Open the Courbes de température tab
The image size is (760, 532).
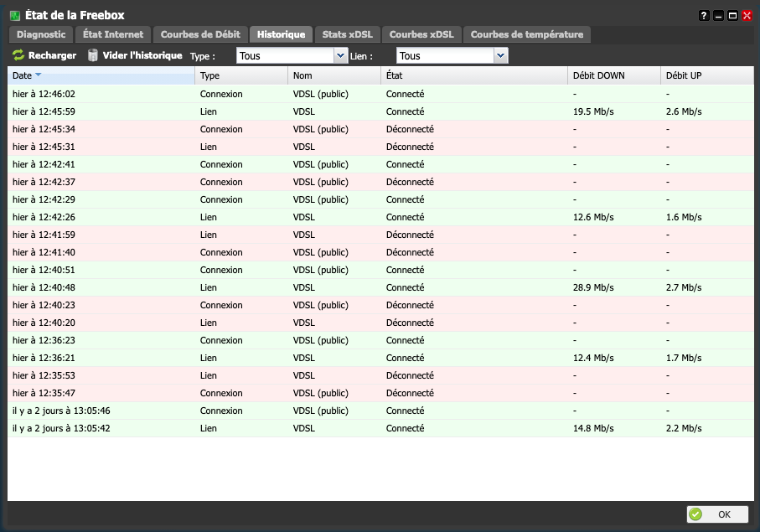pos(527,34)
